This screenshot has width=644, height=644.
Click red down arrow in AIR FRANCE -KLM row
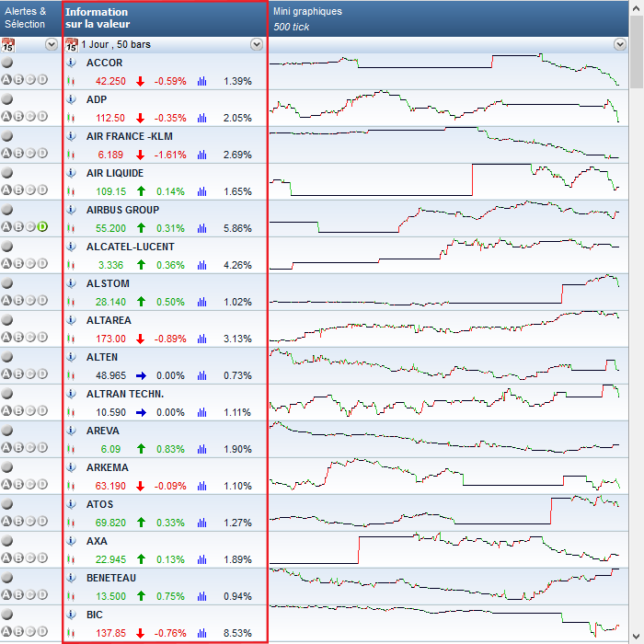click(x=141, y=155)
